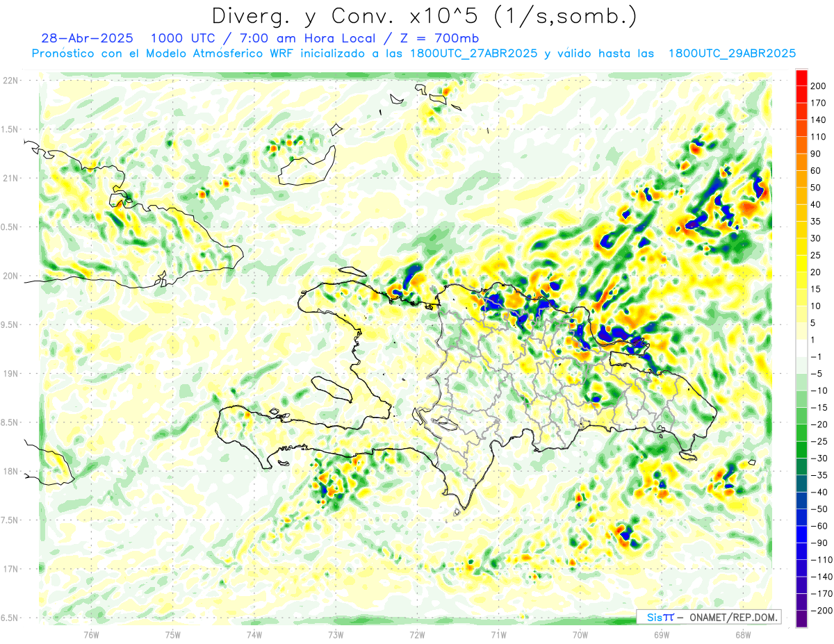Click the white swatch between 1 and -1
The width and height of the screenshot is (834, 644).
pyautogui.click(x=801, y=348)
